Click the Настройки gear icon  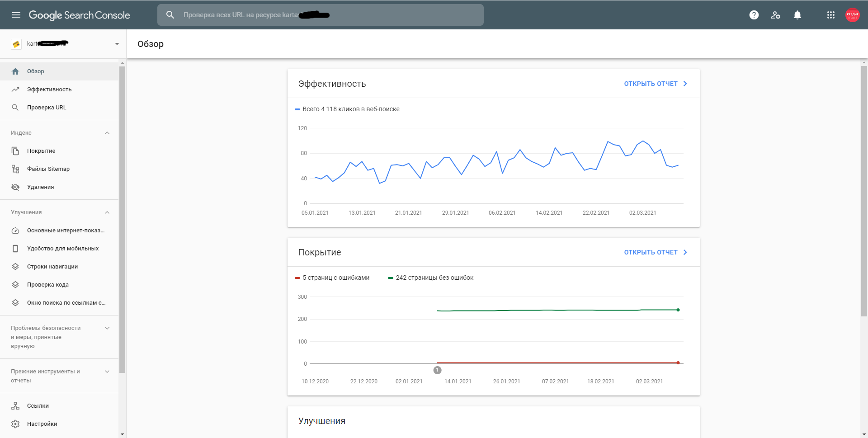(x=15, y=424)
